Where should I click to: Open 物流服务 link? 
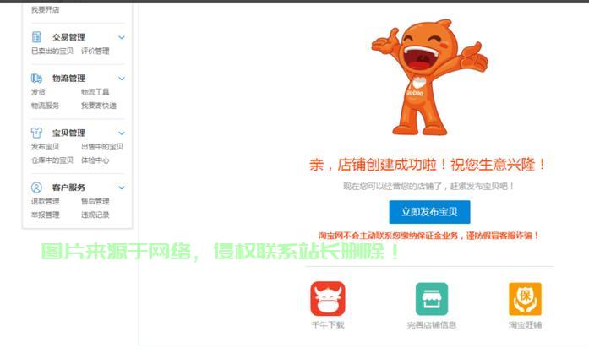coord(45,106)
